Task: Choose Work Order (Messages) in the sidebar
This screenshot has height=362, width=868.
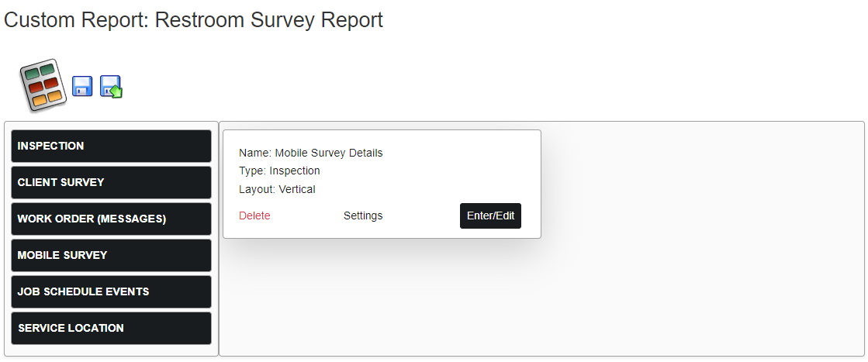Action: (x=111, y=219)
